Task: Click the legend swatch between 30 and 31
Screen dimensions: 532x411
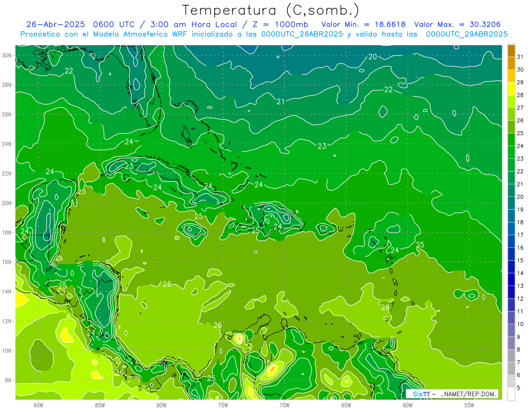Action: click(x=511, y=63)
